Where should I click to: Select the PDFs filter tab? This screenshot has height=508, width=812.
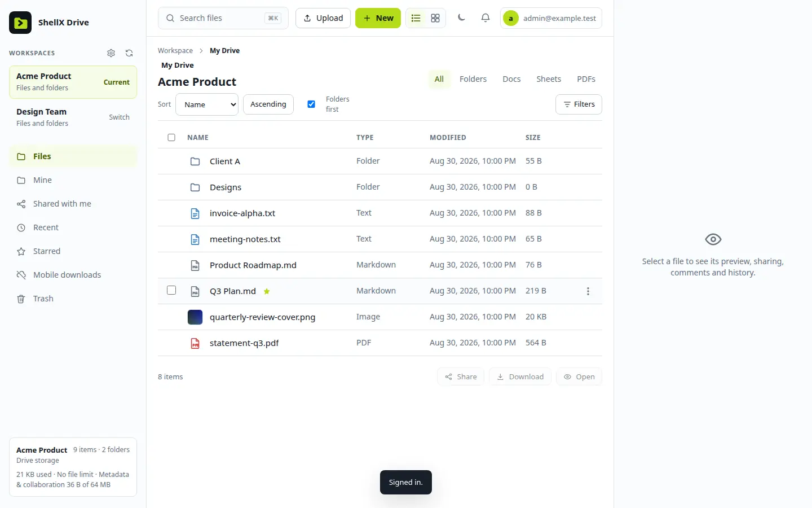[x=586, y=79]
